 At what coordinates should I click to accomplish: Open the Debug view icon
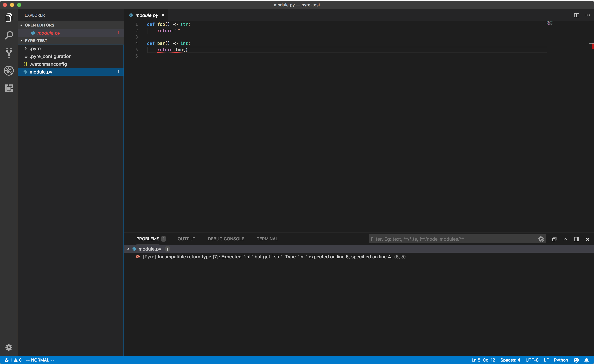(x=9, y=71)
